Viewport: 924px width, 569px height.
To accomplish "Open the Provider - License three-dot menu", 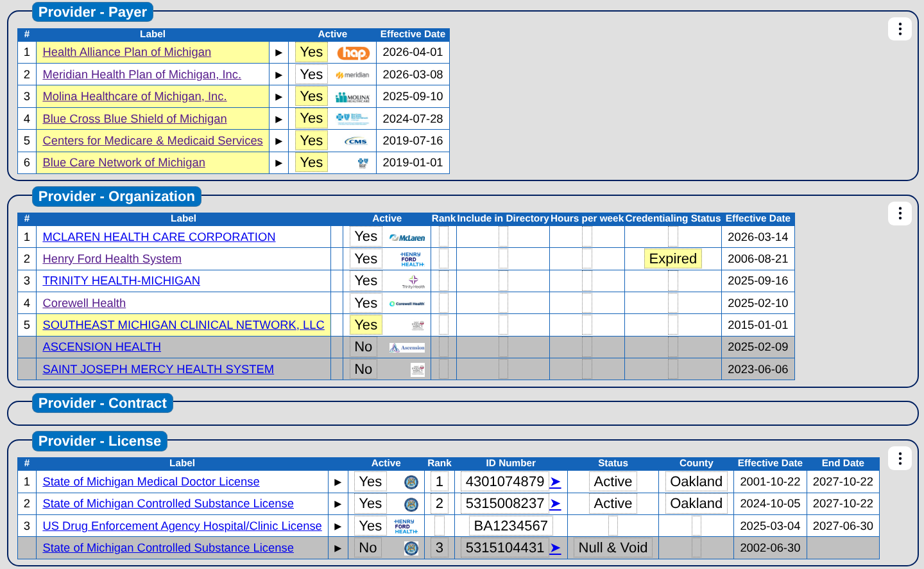I will pyautogui.click(x=900, y=459).
